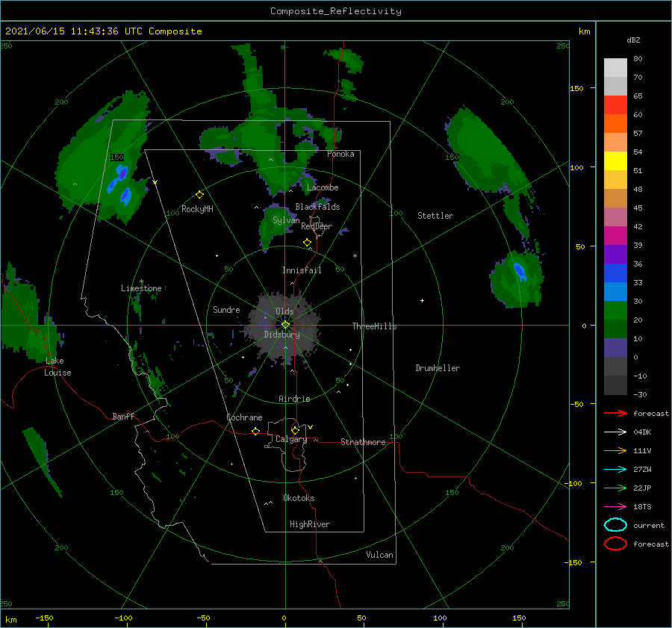Click the Sylvan label on the map
672x628 pixels.
pyautogui.click(x=286, y=220)
